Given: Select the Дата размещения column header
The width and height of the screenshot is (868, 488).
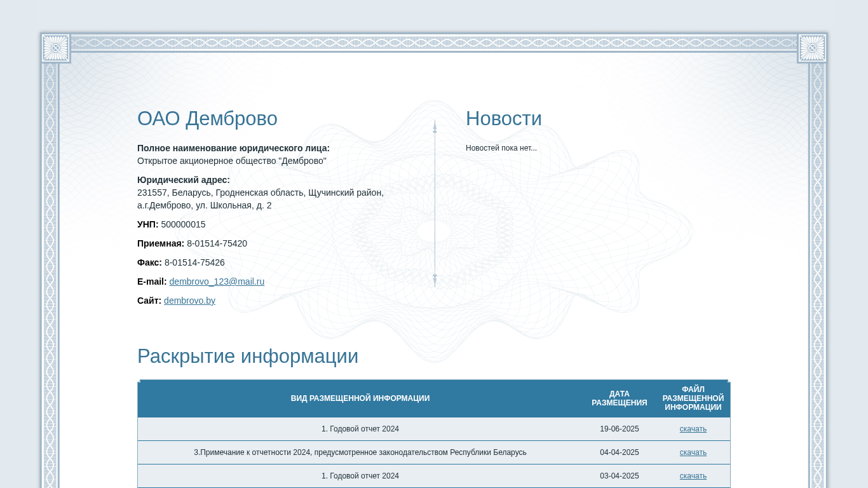Looking at the screenshot, I should click(619, 398).
